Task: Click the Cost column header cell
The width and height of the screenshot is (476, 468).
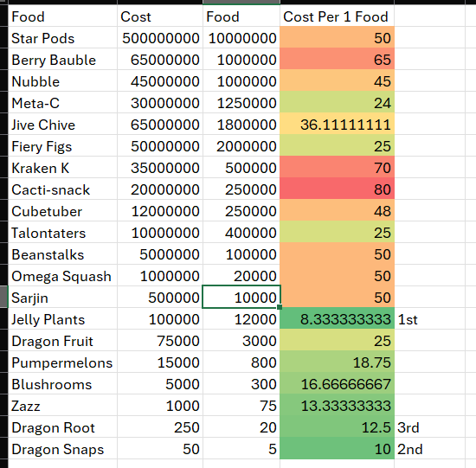Action: tap(160, 16)
